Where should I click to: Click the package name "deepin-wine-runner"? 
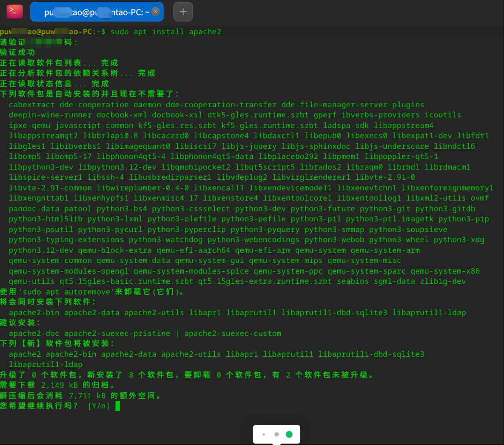[x=50, y=115]
